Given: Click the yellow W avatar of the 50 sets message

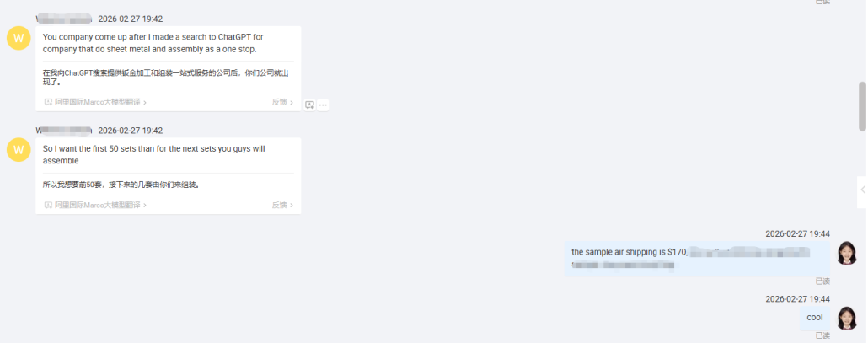Looking at the screenshot, I should pyautogui.click(x=19, y=150).
